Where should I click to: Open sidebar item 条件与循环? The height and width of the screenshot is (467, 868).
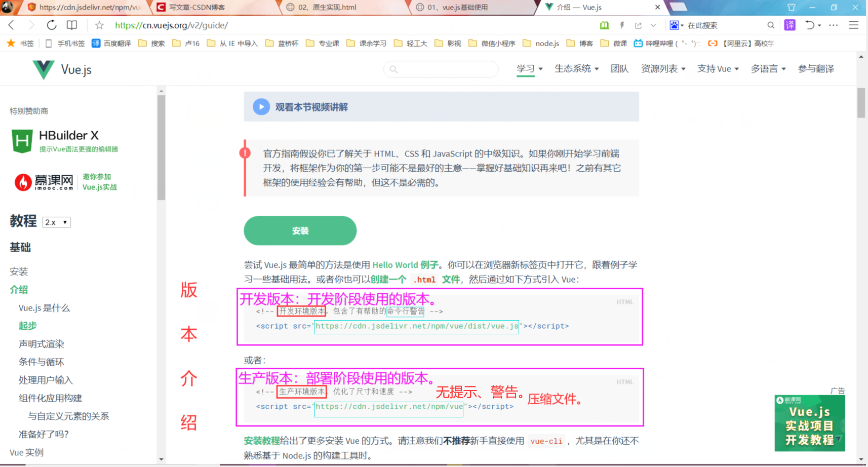coord(42,362)
